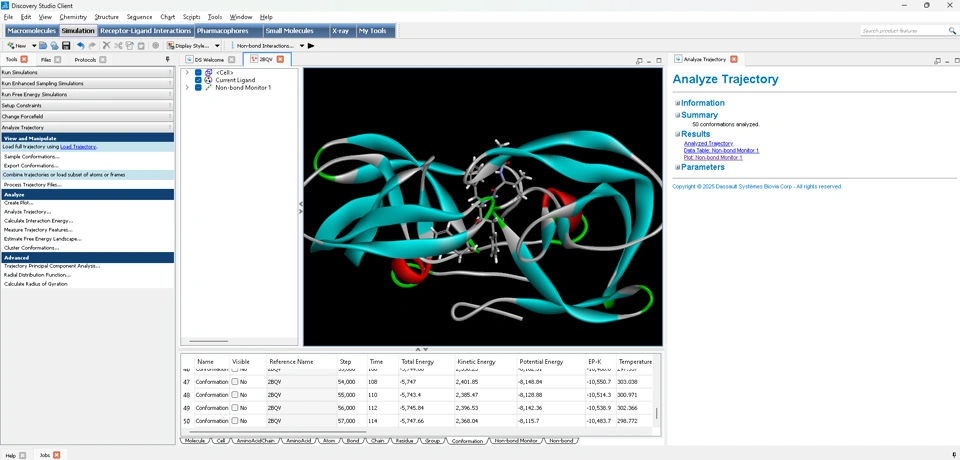Close the Analyze Trajectory report tab

734,60
